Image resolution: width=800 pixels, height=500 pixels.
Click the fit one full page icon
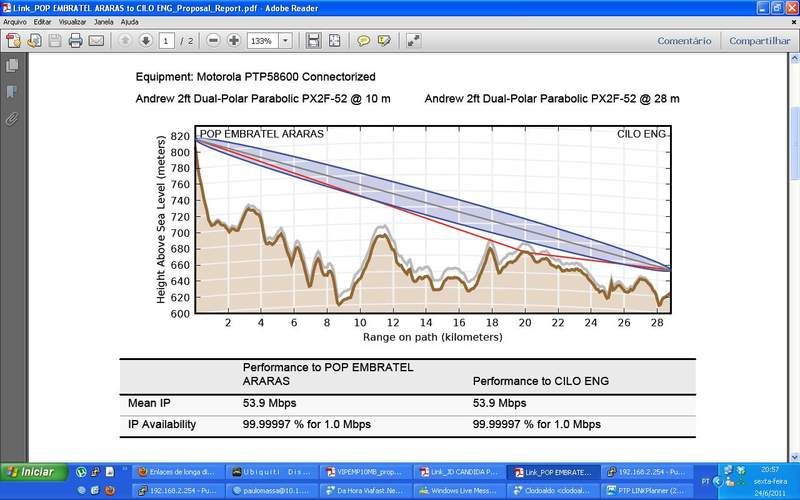334,41
